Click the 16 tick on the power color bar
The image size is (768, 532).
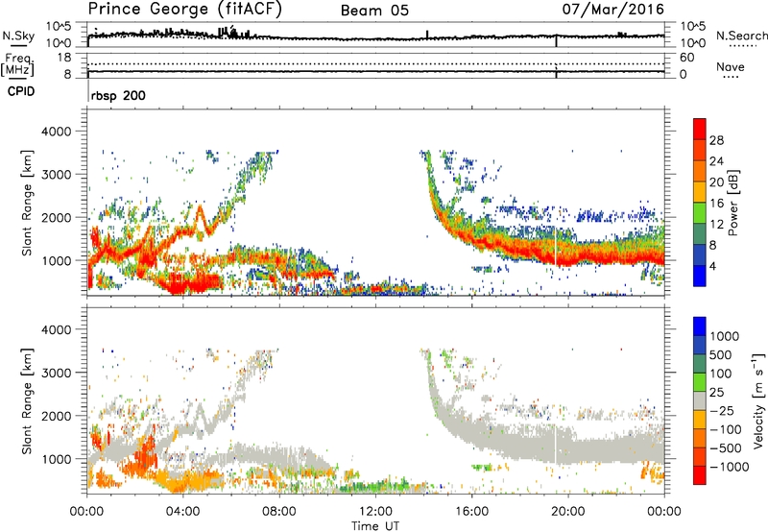[716, 204]
